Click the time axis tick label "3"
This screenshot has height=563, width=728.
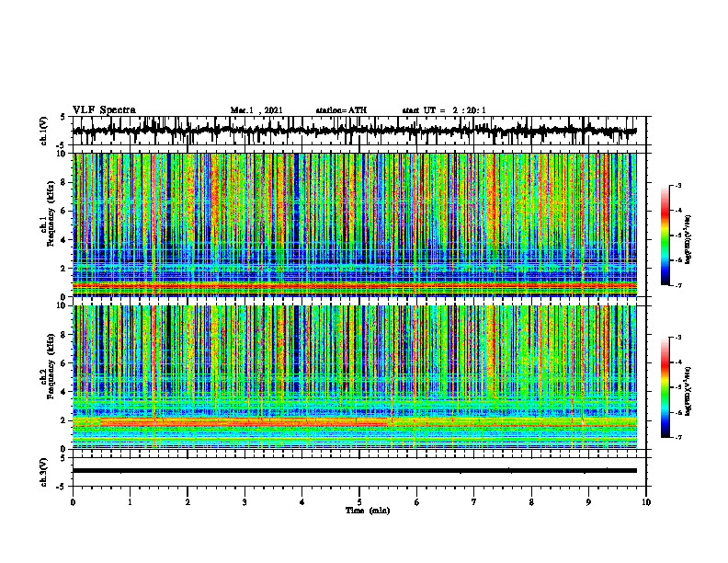point(245,502)
